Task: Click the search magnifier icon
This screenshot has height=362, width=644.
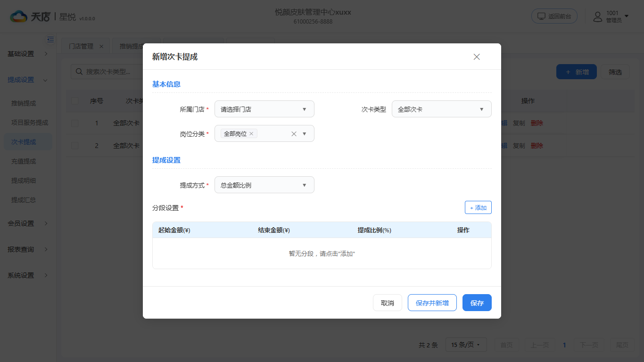Action: (79, 72)
